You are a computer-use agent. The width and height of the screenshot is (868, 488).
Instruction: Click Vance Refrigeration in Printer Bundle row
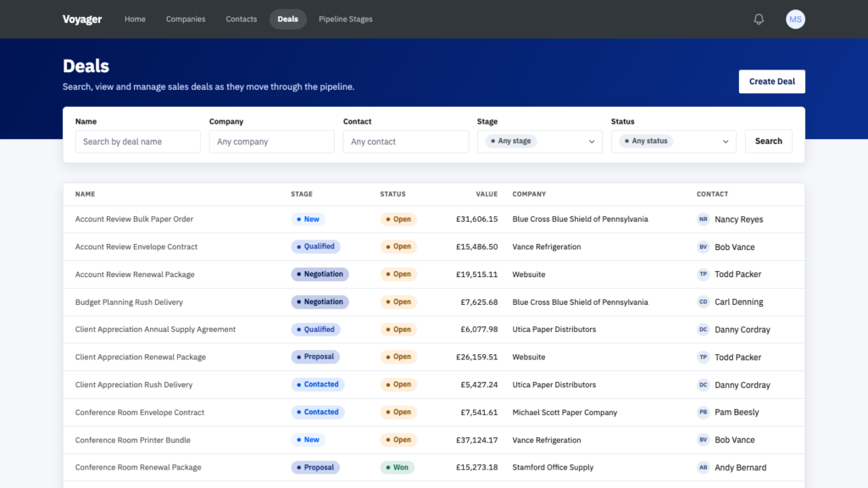(x=547, y=440)
